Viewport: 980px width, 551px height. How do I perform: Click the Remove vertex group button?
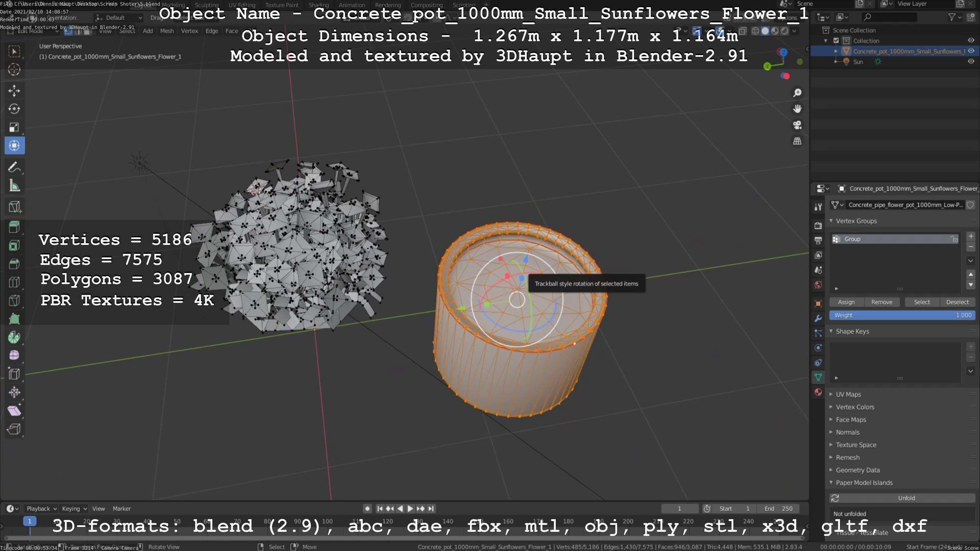882,302
